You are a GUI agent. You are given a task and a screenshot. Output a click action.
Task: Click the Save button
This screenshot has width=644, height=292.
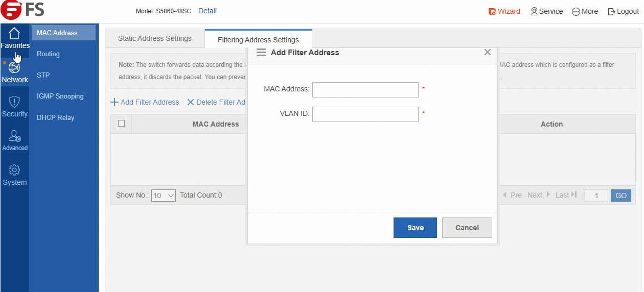click(415, 228)
